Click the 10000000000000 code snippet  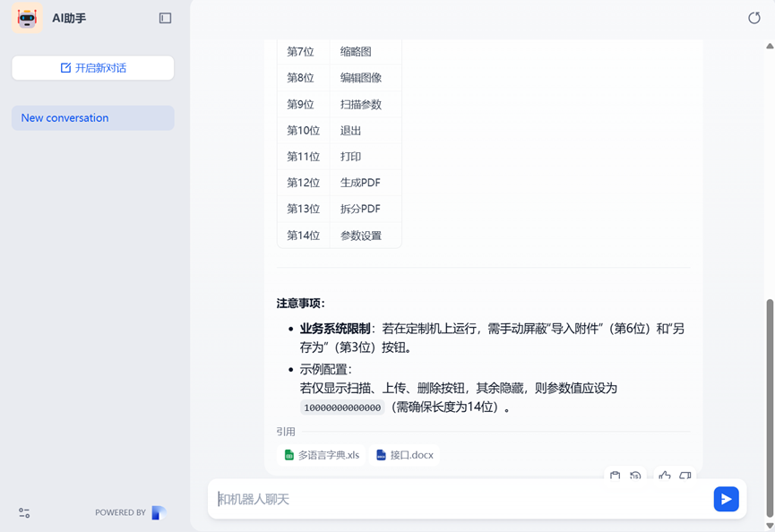[x=342, y=408]
